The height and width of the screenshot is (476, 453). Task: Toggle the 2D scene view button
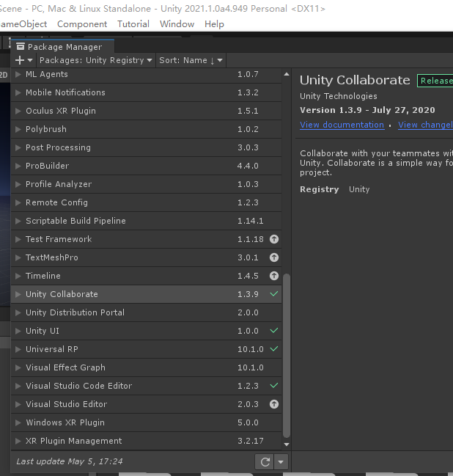[x=4, y=75]
